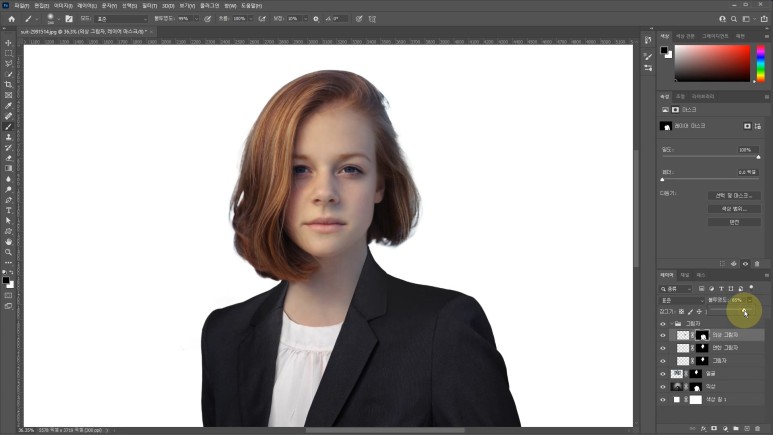773x435 pixels.
Task: Hide the 의상 그림자 layer
Action: [663, 335]
